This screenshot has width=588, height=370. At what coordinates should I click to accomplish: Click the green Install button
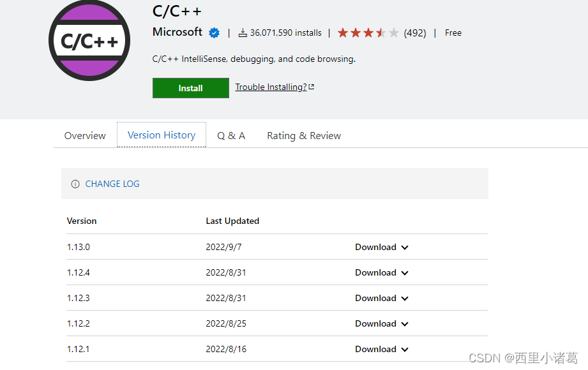(190, 88)
